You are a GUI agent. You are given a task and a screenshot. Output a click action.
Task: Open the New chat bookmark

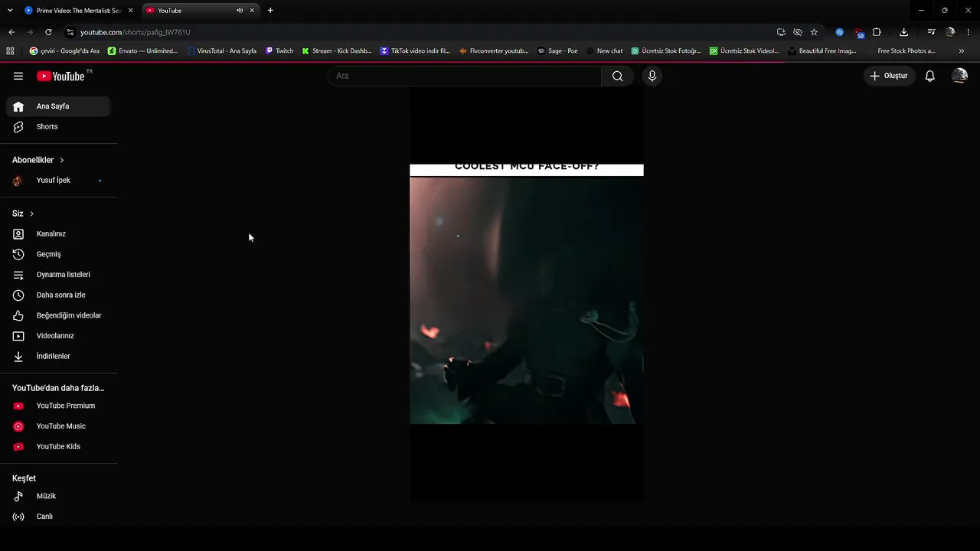605,51
